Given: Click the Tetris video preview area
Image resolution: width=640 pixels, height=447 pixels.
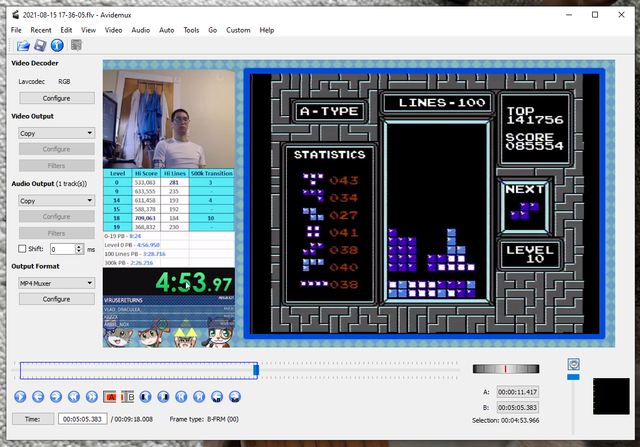Looking at the screenshot, I should click(x=359, y=204).
